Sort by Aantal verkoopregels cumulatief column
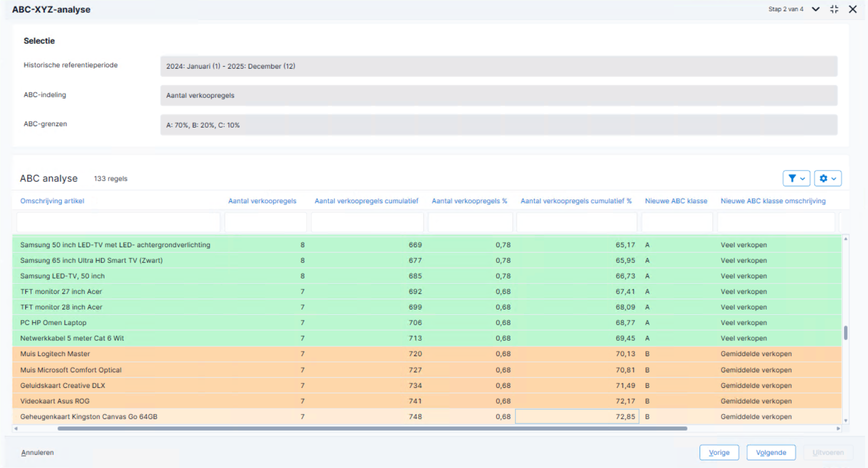Image resolution: width=868 pixels, height=468 pixels. tap(366, 201)
